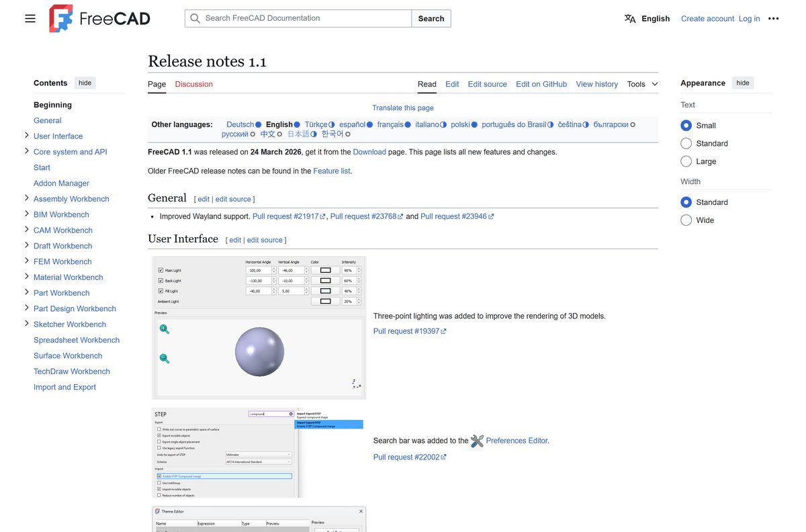
Task: Open the more options ellipsis menu
Action: 774,19
